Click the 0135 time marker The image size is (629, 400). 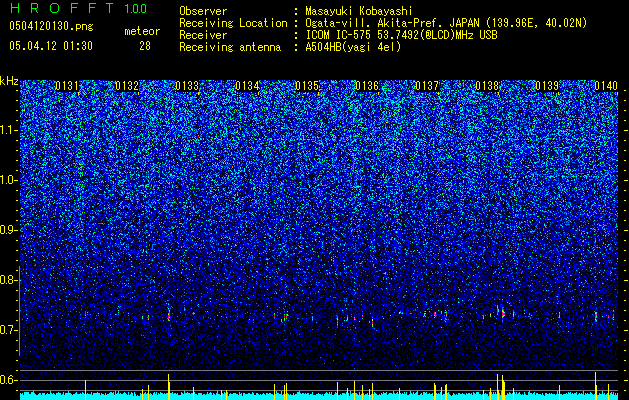[307, 86]
